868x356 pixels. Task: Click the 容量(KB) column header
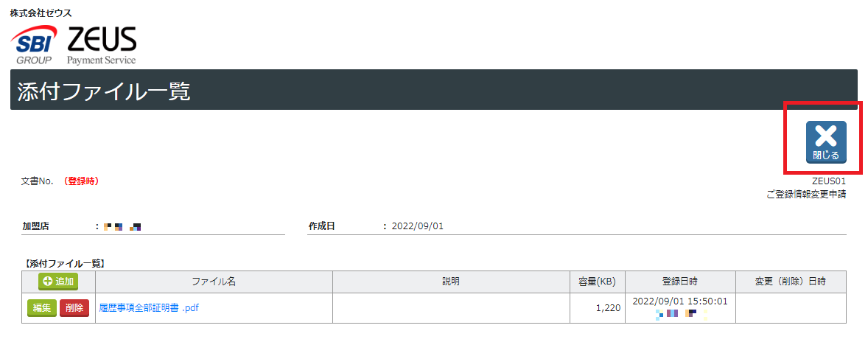tap(598, 282)
